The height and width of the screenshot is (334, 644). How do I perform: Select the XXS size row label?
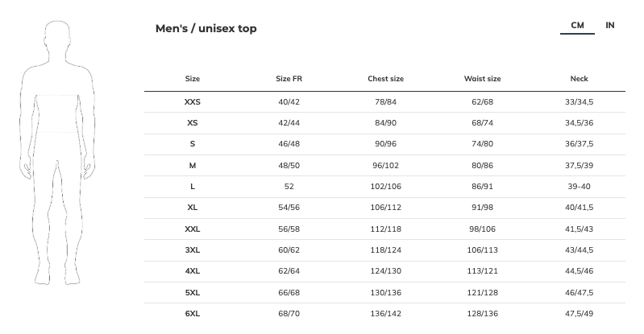(192, 102)
